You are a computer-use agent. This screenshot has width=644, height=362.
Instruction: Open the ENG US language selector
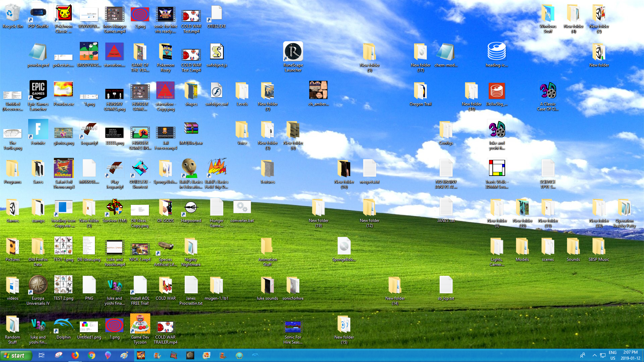coord(612,355)
